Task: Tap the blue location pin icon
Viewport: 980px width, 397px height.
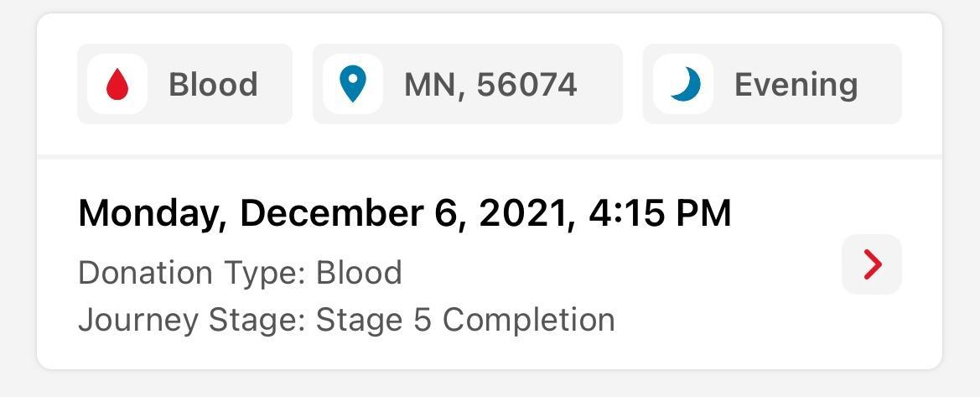Action: tap(353, 85)
